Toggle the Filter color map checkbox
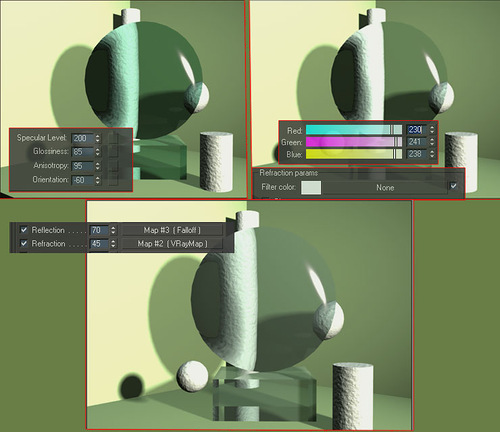 [x=453, y=186]
